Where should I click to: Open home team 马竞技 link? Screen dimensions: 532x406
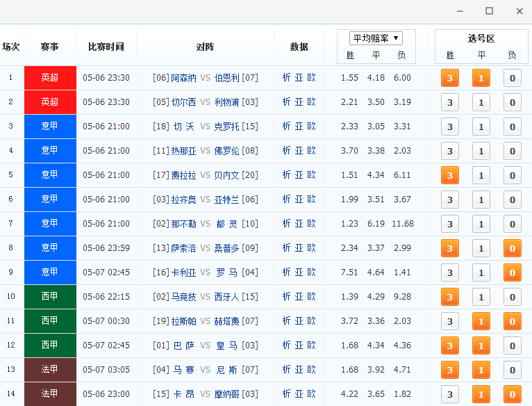[x=183, y=297]
